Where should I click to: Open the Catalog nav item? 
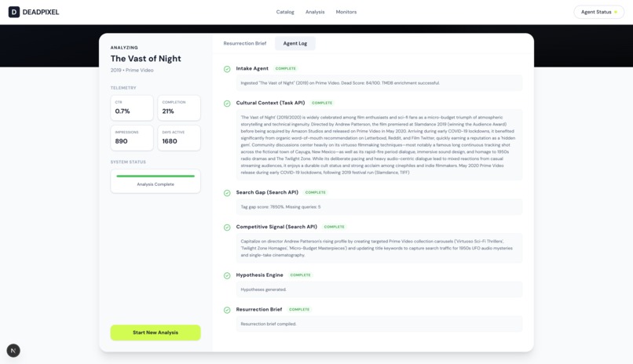tap(285, 12)
